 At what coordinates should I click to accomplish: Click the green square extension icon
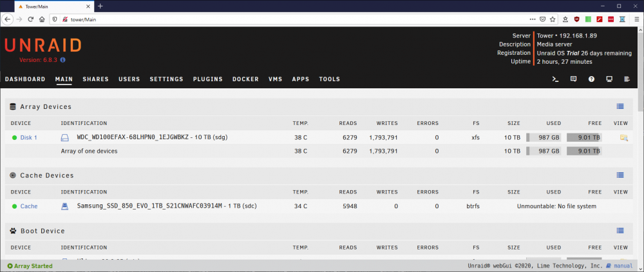coord(588,19)
